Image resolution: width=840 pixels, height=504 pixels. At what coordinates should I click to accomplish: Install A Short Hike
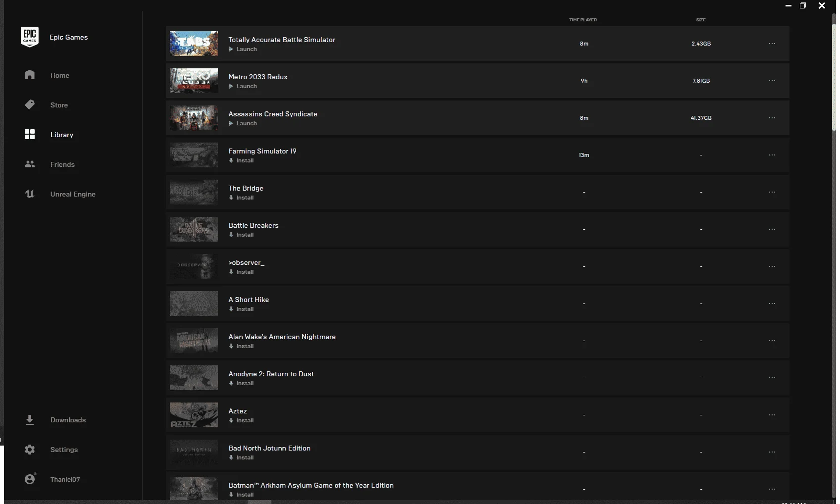pyautogui.click(x=241, y=309)
